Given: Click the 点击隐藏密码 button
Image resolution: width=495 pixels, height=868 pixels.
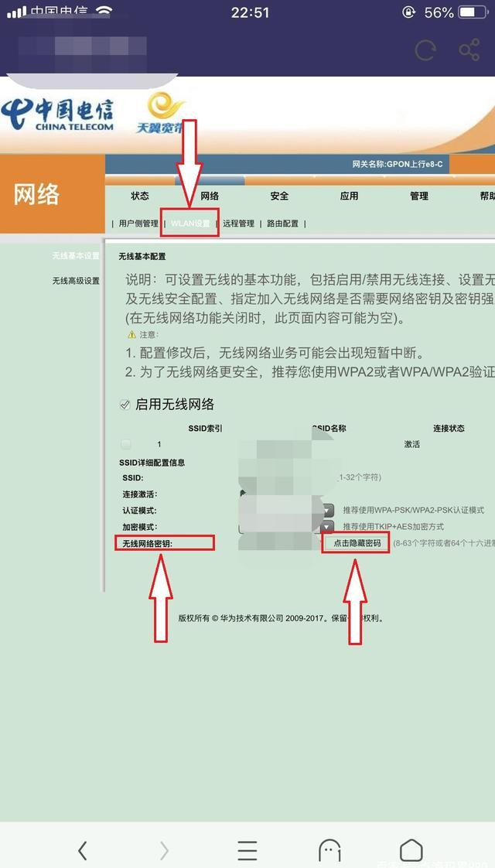Looking at the screenshot, I should tap(357, 543).
